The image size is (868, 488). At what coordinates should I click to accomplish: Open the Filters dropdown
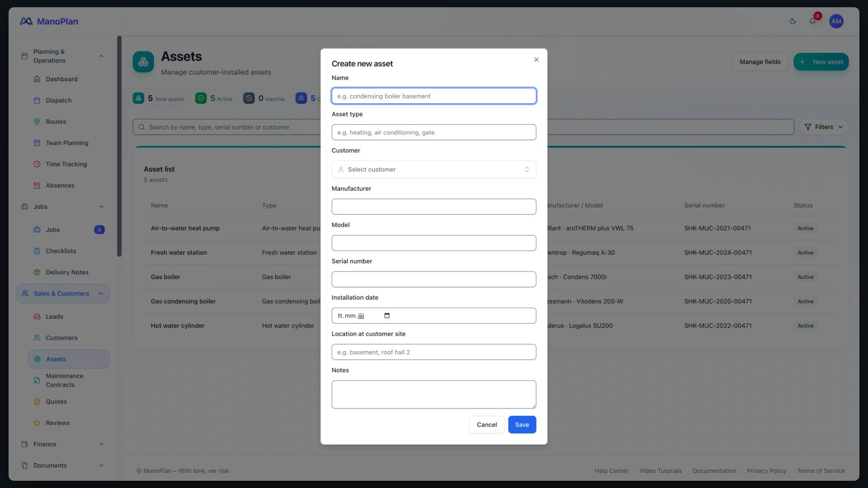[824, 127]
